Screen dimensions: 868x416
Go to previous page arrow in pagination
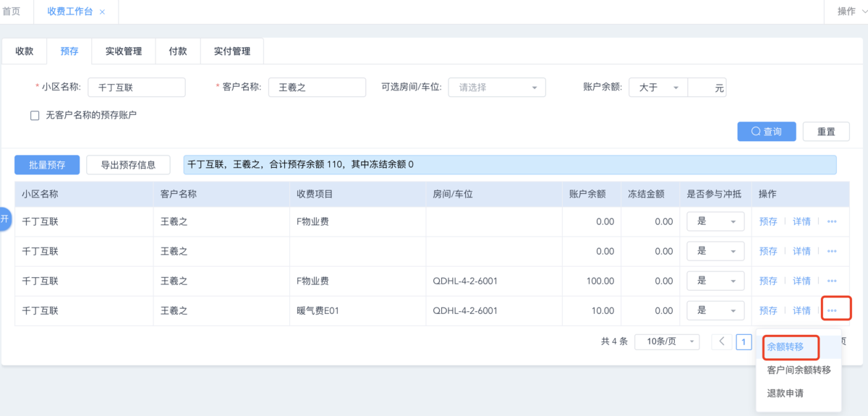tap(722, 341)
